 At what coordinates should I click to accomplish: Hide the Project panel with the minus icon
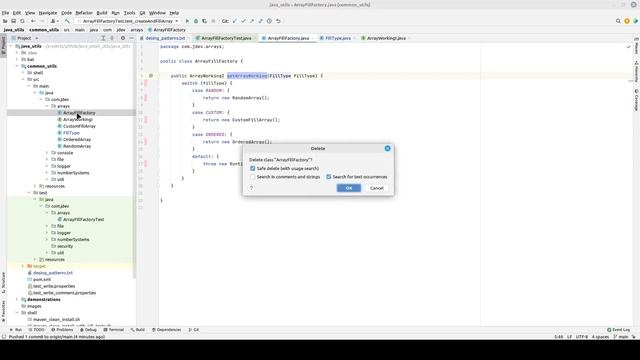coord(131,38)
